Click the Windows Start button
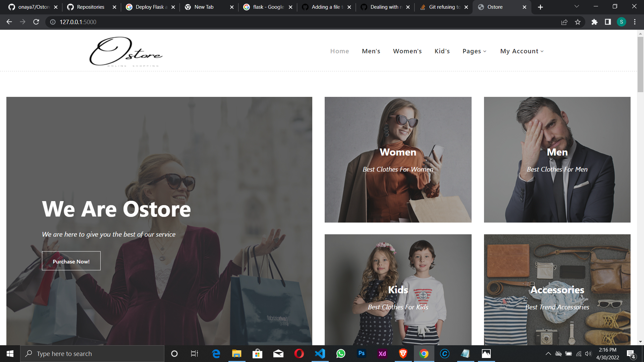Viewport: 644px width, 362px height. 10,354
